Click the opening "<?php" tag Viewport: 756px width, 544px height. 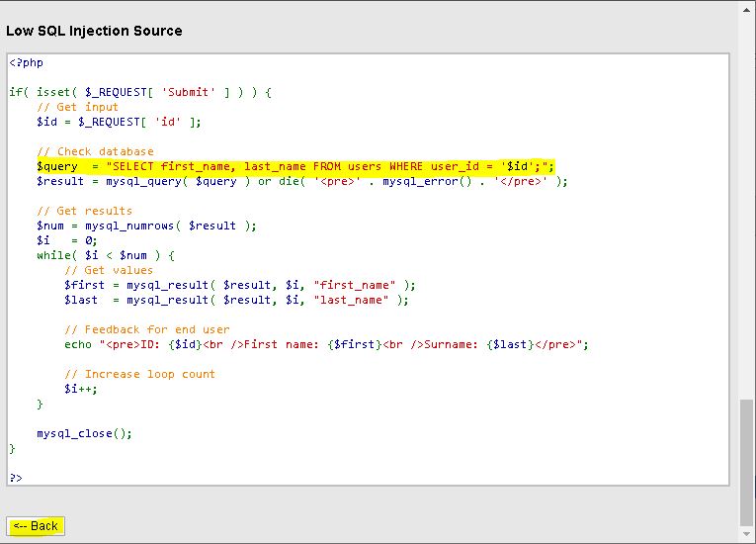[27, 62]
